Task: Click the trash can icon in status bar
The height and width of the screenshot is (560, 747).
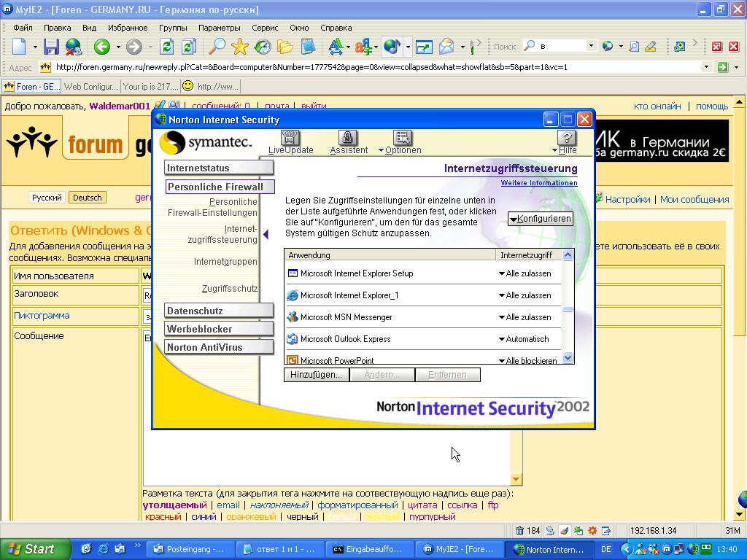Action: coord(519,531)
